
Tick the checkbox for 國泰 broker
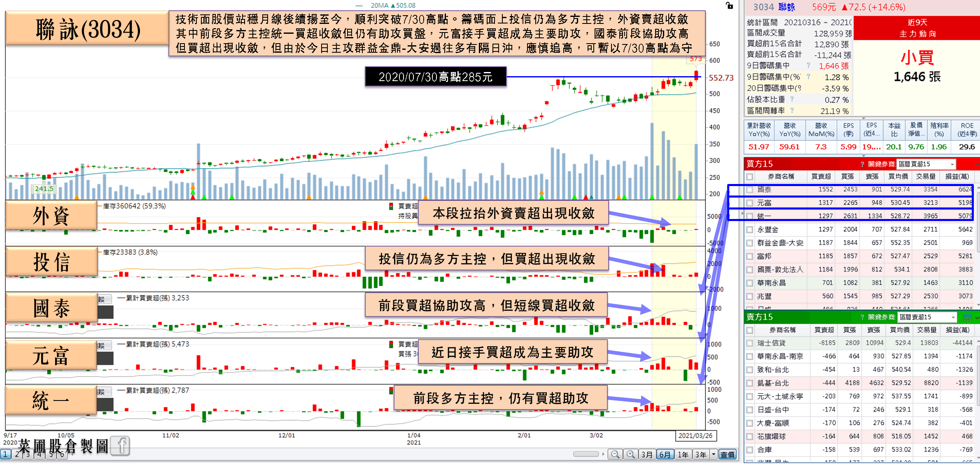point(750,190)
